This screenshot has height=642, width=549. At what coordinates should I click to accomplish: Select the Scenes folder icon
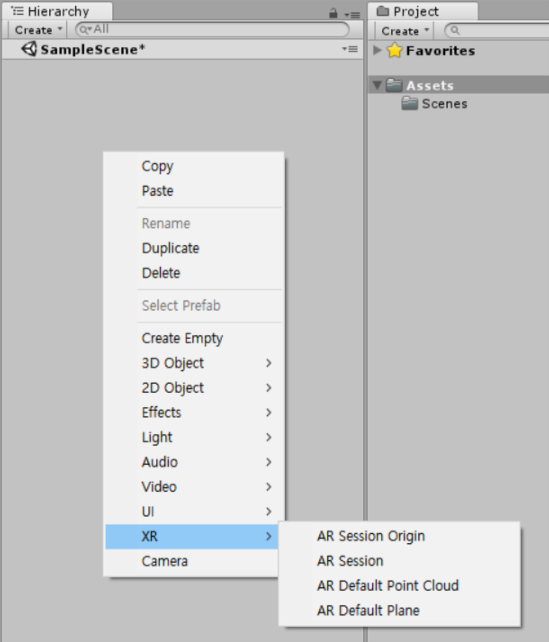(x=409, y=103)
